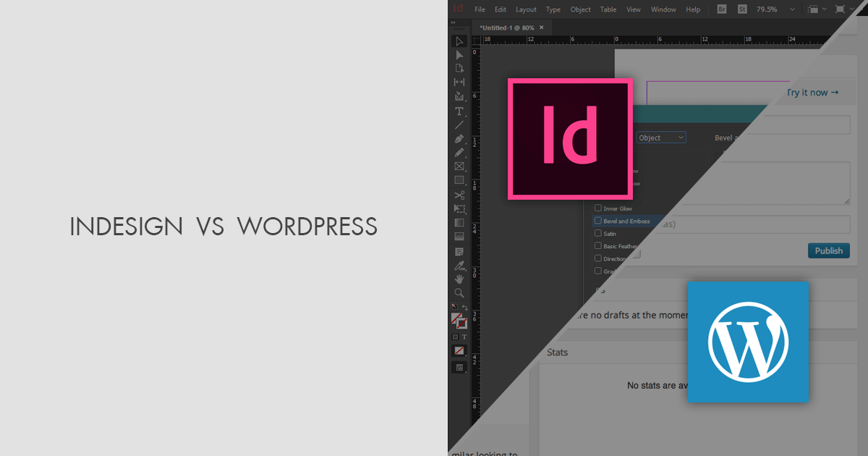Select the Selection tool in the toolbar
Image resolution: width=868 pixels, height=456 pixels.
coord(459,41)
